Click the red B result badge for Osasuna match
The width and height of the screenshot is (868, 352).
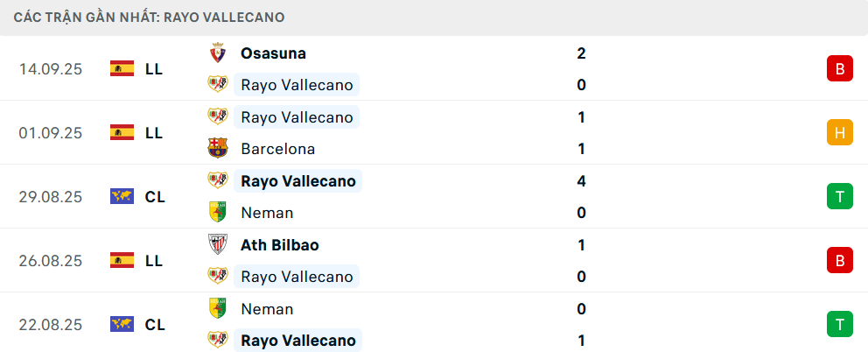point(839,69)
